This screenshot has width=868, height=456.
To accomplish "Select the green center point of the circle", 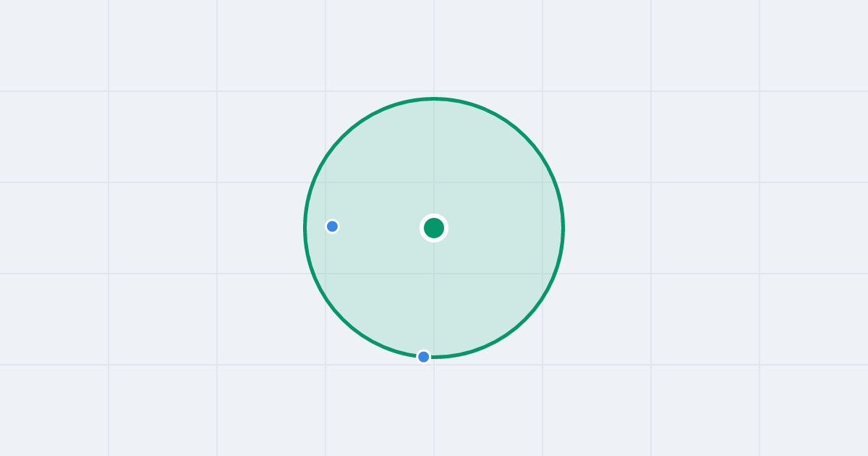I will click(434, 228).
